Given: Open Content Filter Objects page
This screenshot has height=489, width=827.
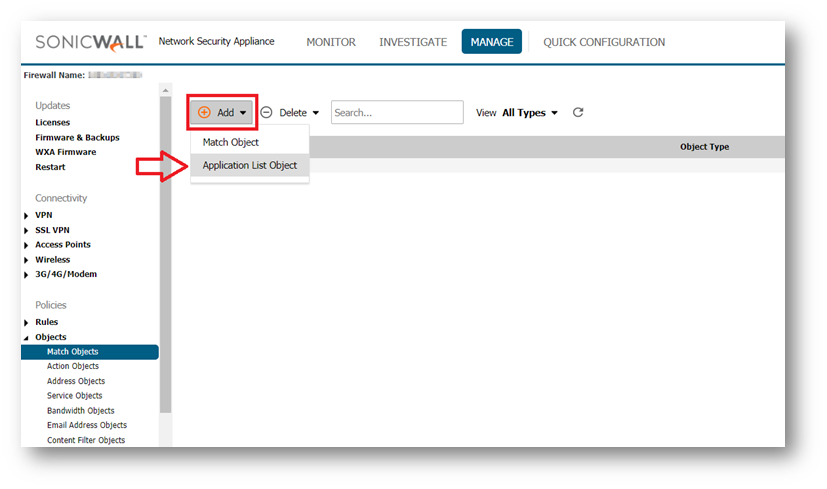Looking at the screenshot, I should pos(85,440).
